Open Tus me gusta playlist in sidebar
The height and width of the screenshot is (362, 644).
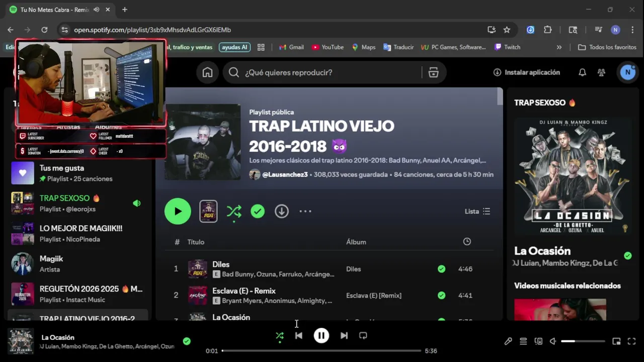pyautogui.click(x=78, y=173)
